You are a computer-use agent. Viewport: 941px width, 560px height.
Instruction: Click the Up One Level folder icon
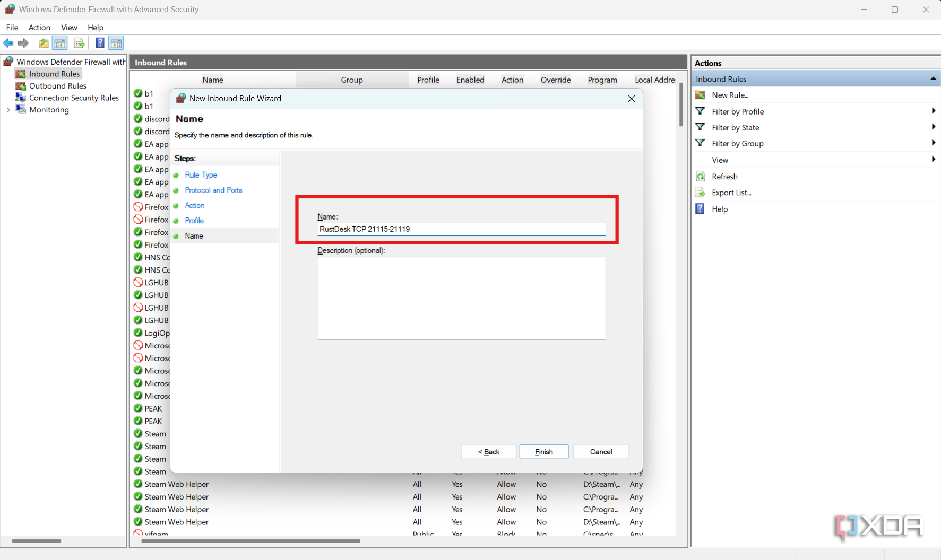click(x=44, y=43)
